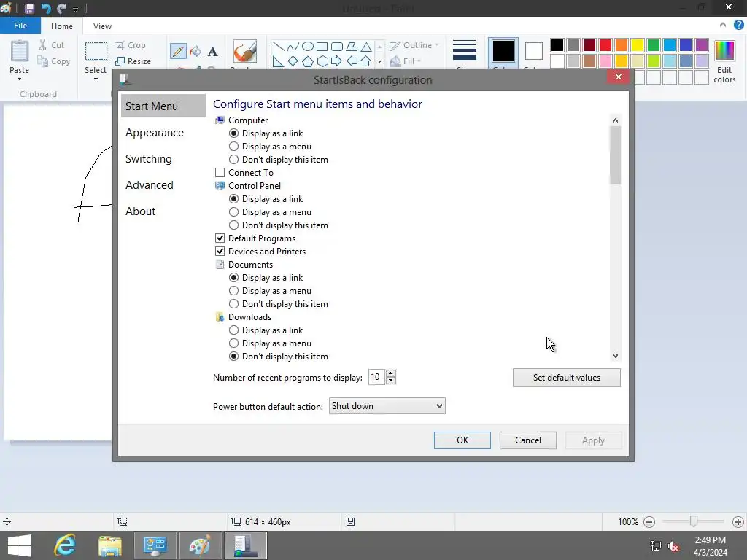Pick the red color swatch

pos(605,45)
